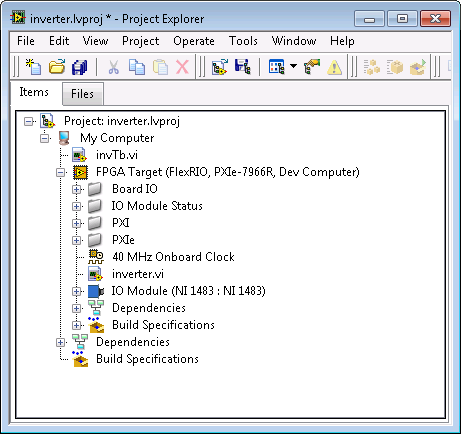
Task: Click the Deploy box arrow icon
Action: click(x=418, y=67)
